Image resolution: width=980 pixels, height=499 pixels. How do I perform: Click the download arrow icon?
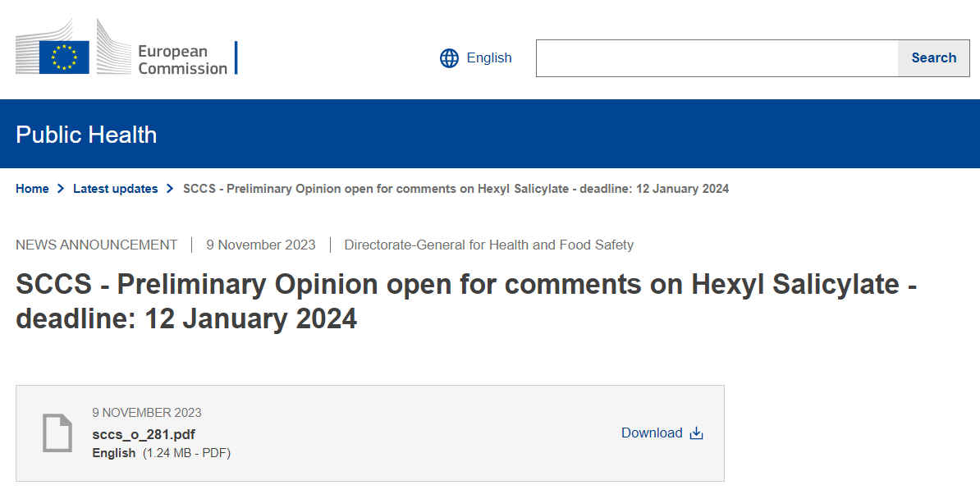(x=696, y=433)
